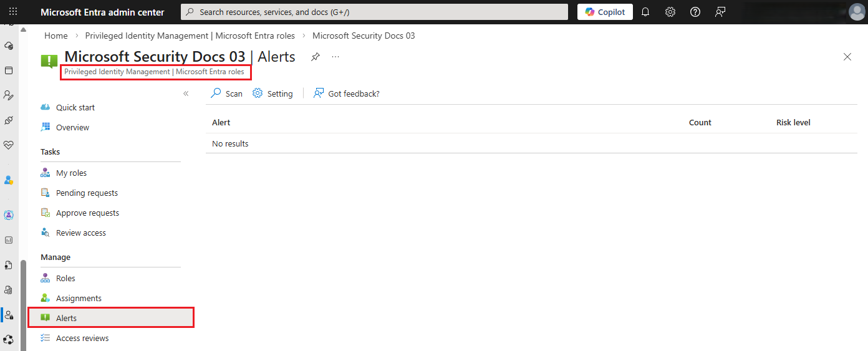Click the user with pen icon in rail
The width and height of the screenshot is (868, 351).
point(9,95)
